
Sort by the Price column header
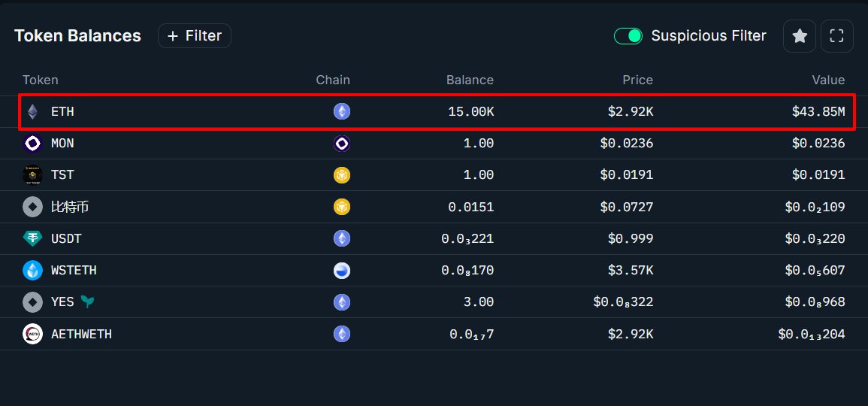tap(637, 80)
